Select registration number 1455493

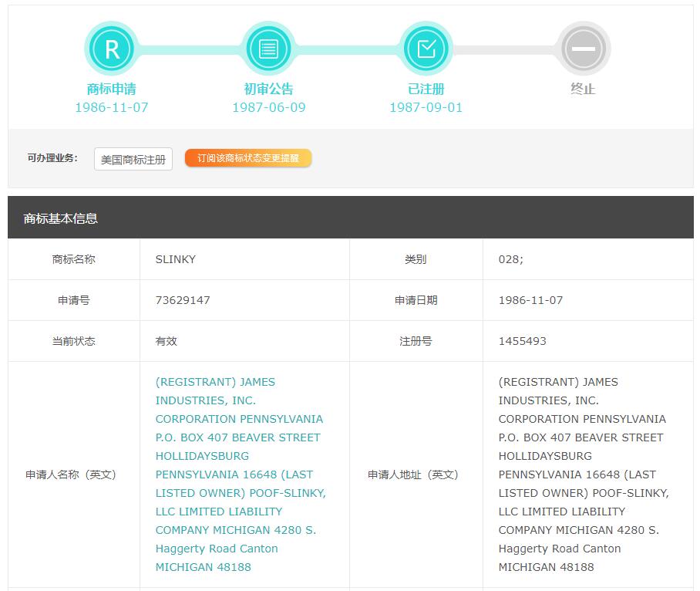coord(523,341)
